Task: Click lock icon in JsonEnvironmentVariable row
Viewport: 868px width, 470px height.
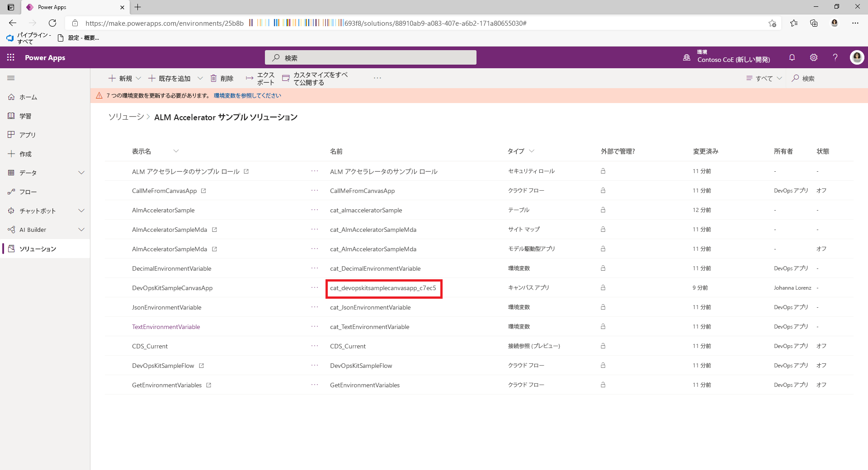Action: click(603, 307)
